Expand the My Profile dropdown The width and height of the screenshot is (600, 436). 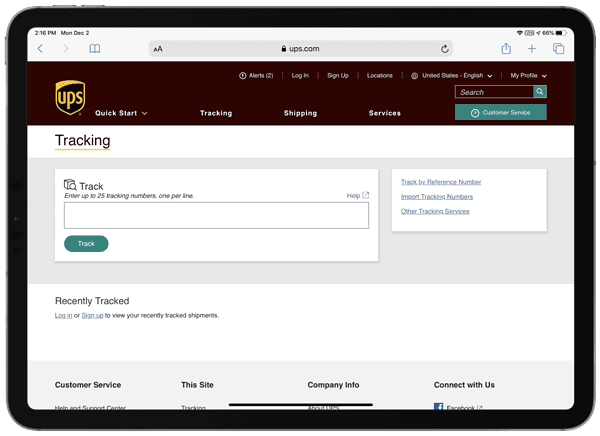click(x=528, y=75)
